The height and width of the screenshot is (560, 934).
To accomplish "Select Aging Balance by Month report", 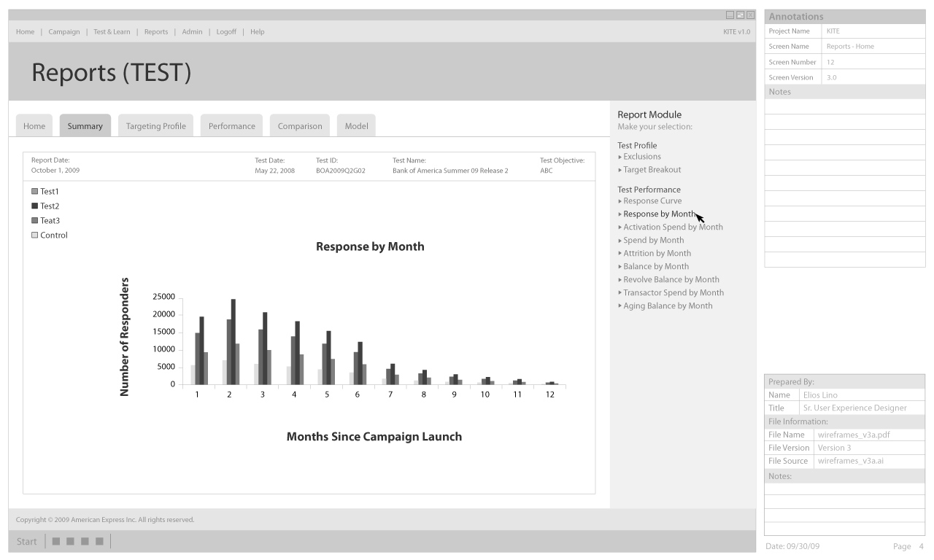I will point(668,306).
